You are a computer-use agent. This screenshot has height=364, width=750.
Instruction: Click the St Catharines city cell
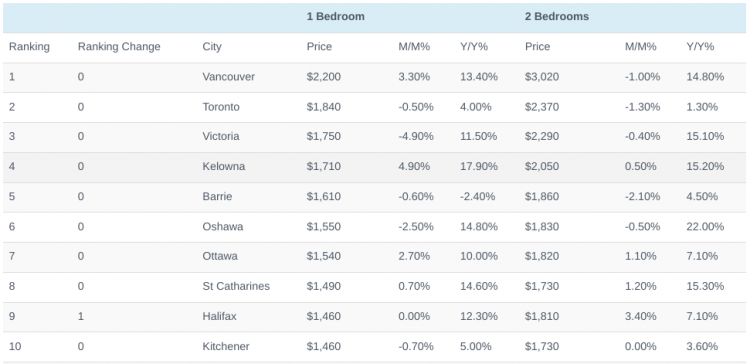point(236,286)
